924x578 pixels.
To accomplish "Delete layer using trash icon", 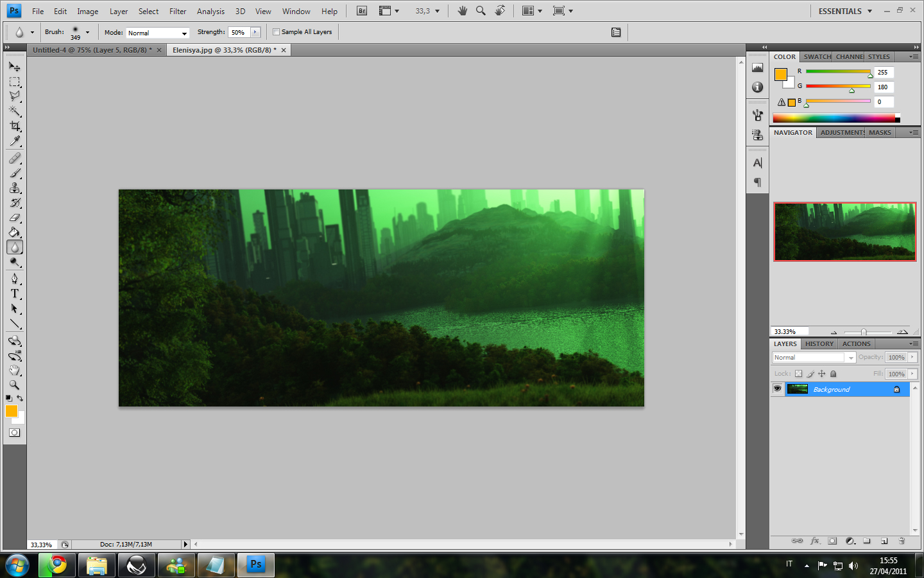I will pyautogui.click(x=902, y=541).
